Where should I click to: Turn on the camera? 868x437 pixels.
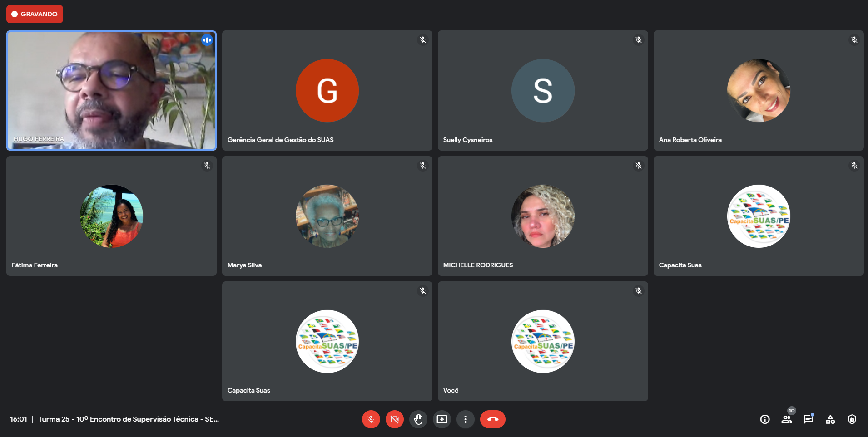[x=394, y=419]
